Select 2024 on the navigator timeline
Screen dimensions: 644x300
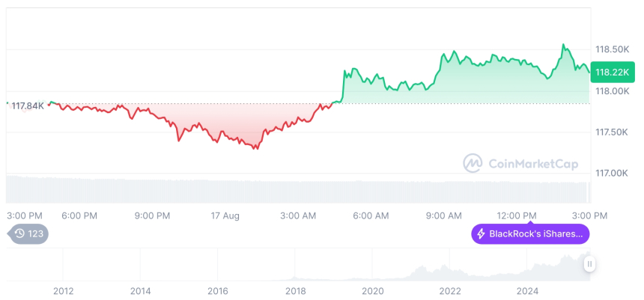(x=527, y=291)
